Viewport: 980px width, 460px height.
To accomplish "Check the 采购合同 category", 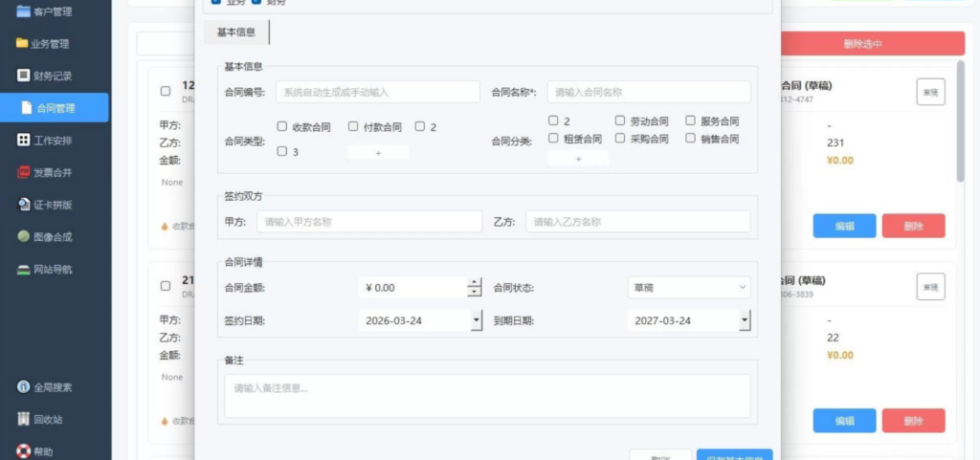I will coord(620,138).
